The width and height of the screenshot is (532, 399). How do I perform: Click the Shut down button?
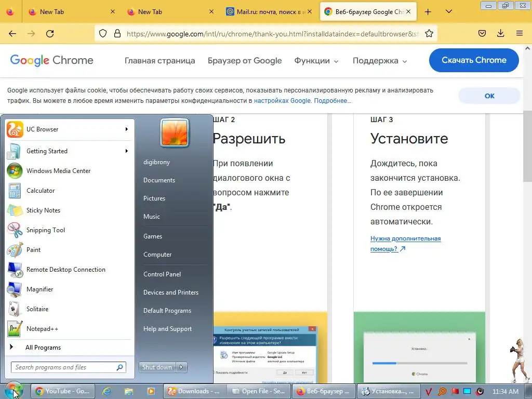[x=157, y=367]
